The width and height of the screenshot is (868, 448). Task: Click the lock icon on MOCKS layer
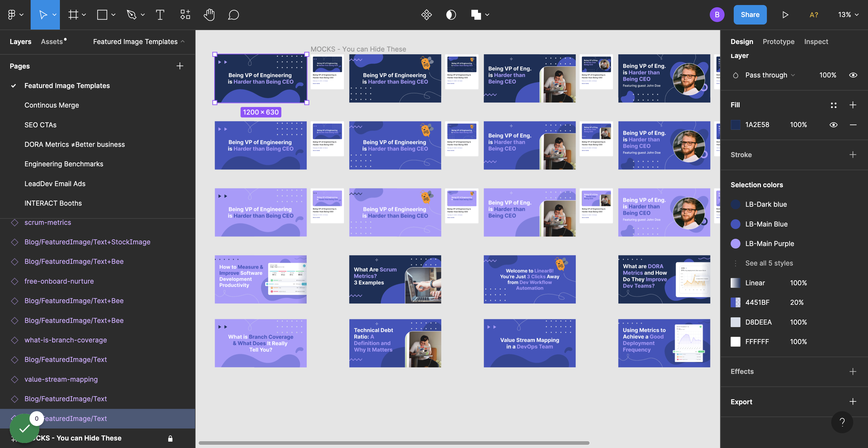pyautogui.click(x=170, y=438)
